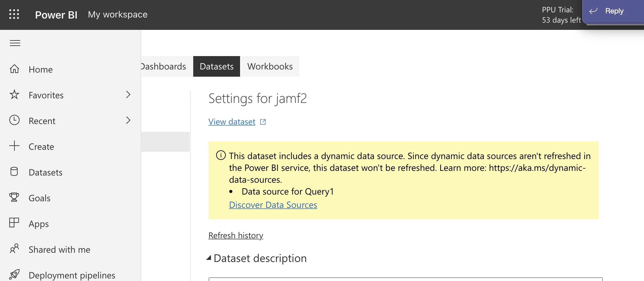Select the Datasets tab
The height and width of the screenshot is (281, 644).
tap(217, 66)
